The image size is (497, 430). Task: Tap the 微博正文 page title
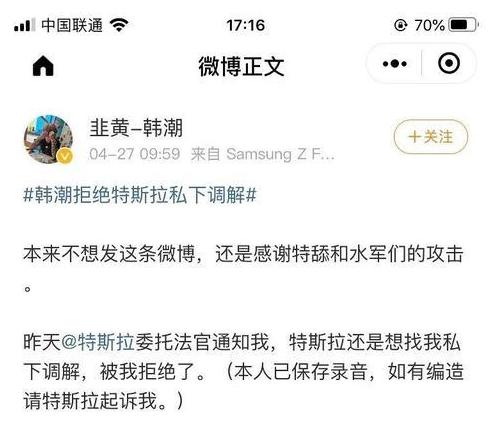[242, 66]
